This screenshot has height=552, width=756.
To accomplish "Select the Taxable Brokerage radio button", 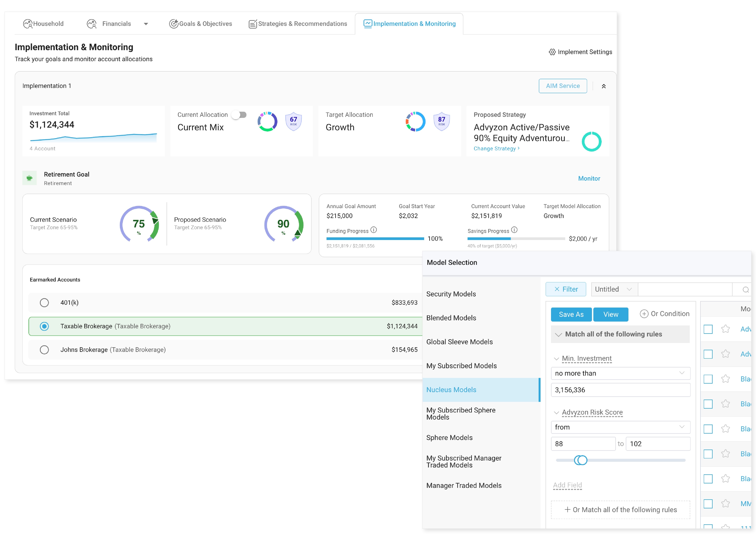I will [x=44, y=326].
